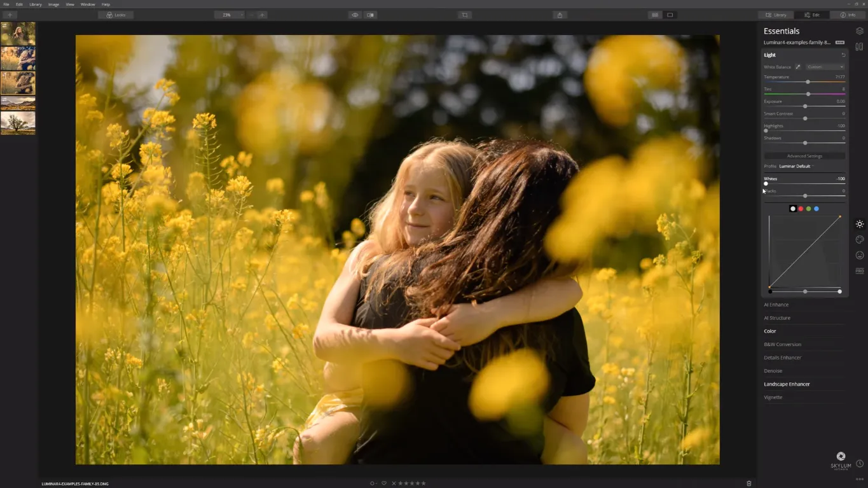Switch to the Library tab

pos(776,15)
